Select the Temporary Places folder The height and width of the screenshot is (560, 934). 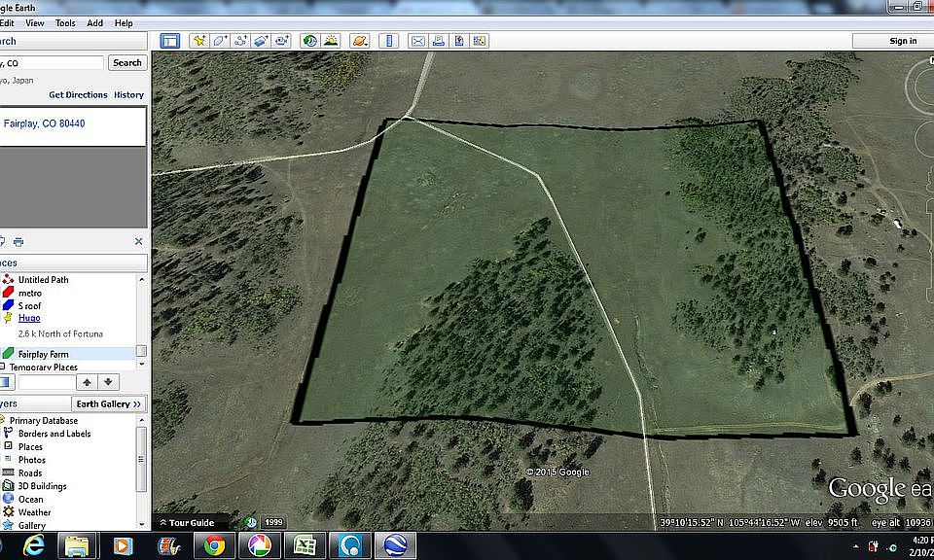coord(44,367)
